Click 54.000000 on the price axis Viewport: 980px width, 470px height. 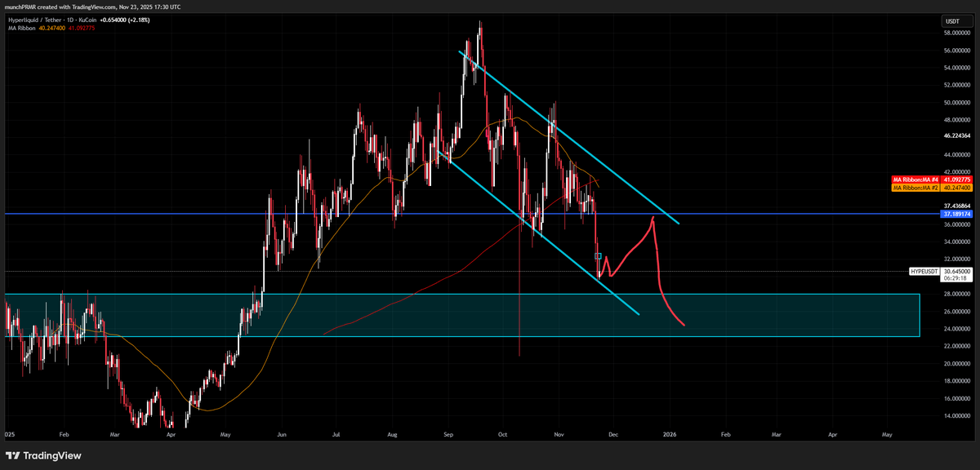956,69
